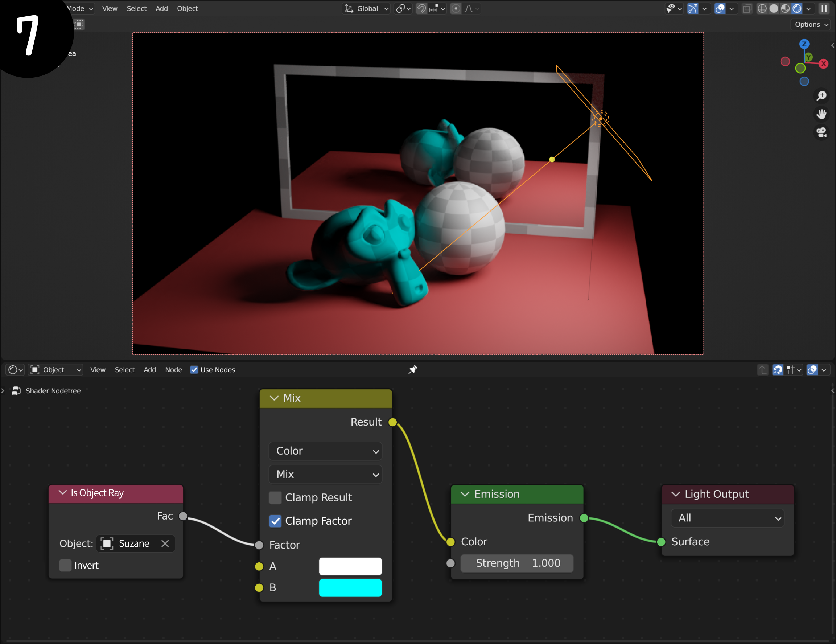Open the Options dropdown in viewport
Screen dimensions: 836x644
pyautogui.click(x=811, y=25)
